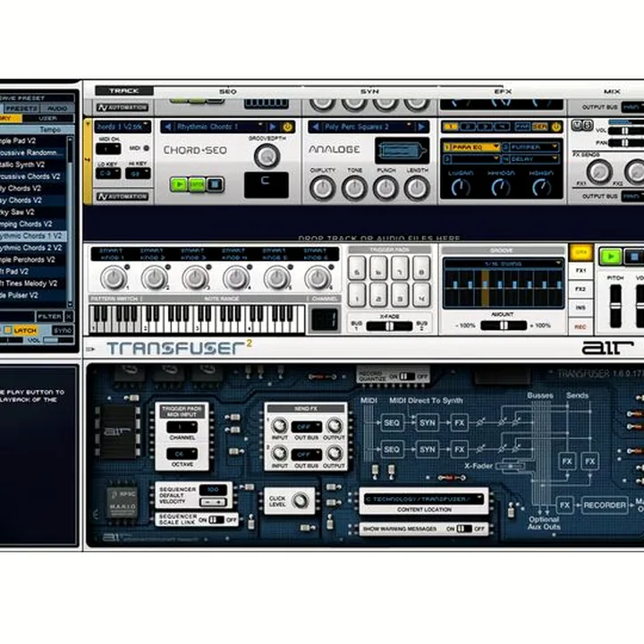This screenshot has height=644, width=644.
Task: Select previous synth preset before Poly Perc Squares 2
Action: click(316, 127)
